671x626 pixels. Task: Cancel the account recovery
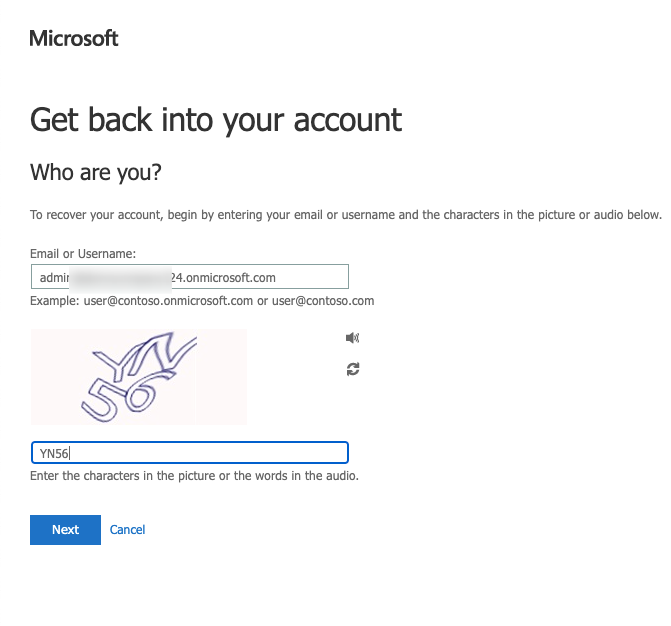[127, 530]
